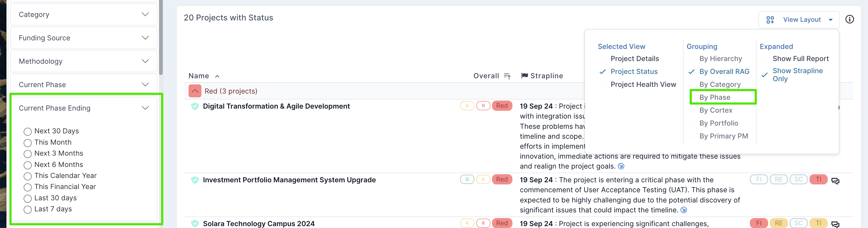Click the FI indicator on Investment Portfolio row

point(759,179)
